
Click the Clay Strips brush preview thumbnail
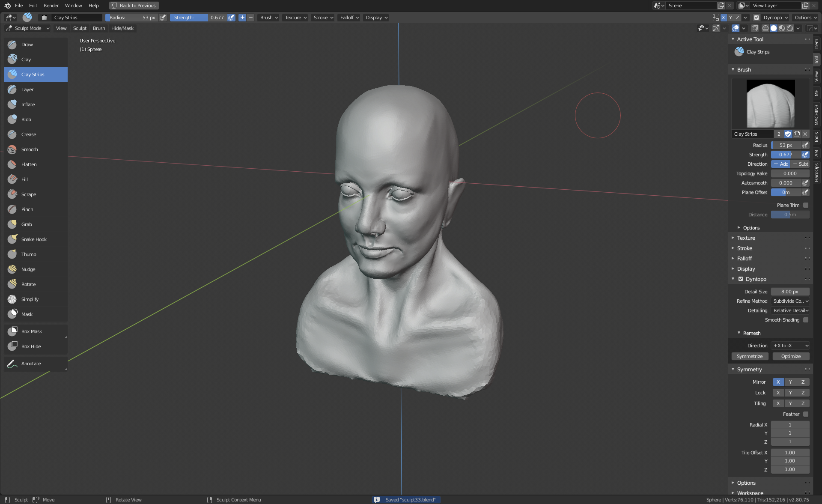[771, 104]
